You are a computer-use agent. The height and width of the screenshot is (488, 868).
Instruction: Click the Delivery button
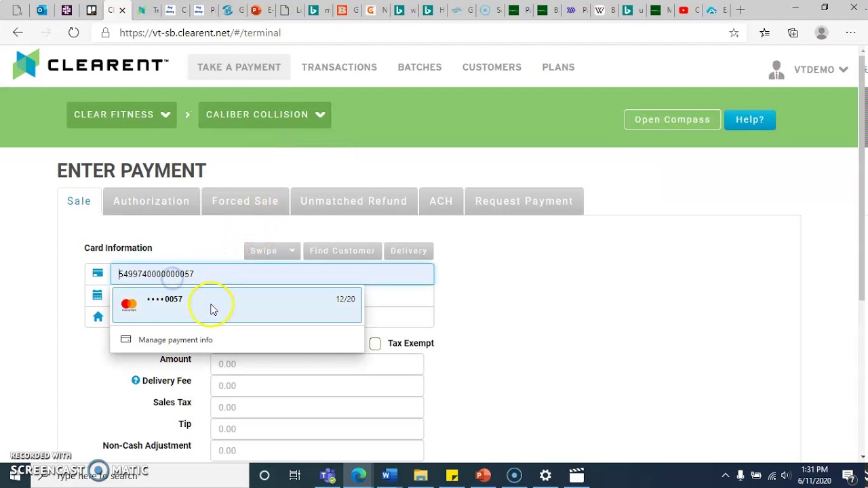[x=408, y=251]
